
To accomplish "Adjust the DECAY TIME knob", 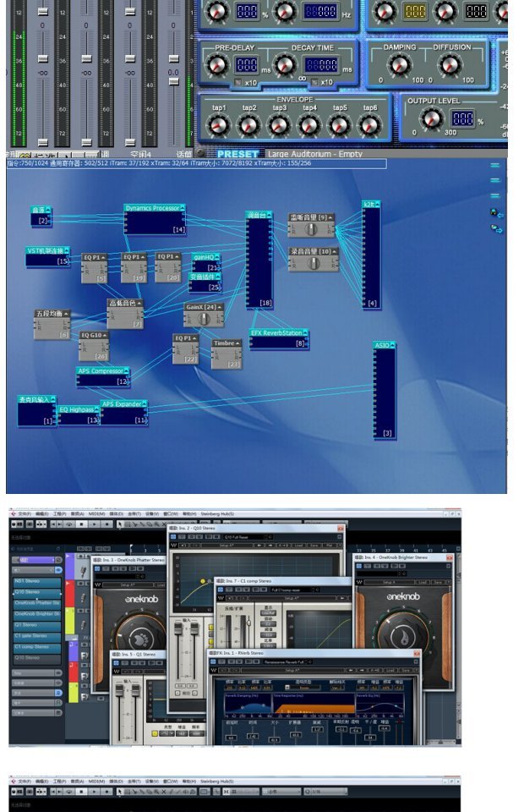I will pos(284,65).
